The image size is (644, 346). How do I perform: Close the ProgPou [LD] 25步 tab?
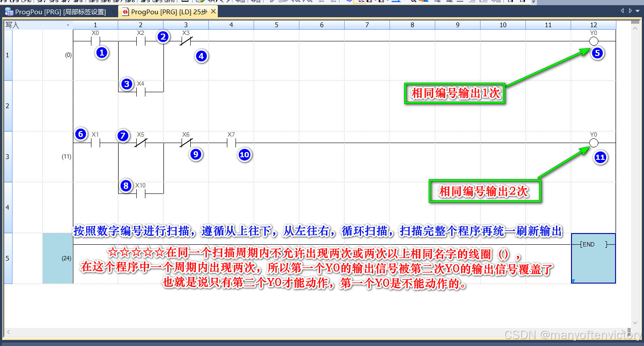[213, 12]
